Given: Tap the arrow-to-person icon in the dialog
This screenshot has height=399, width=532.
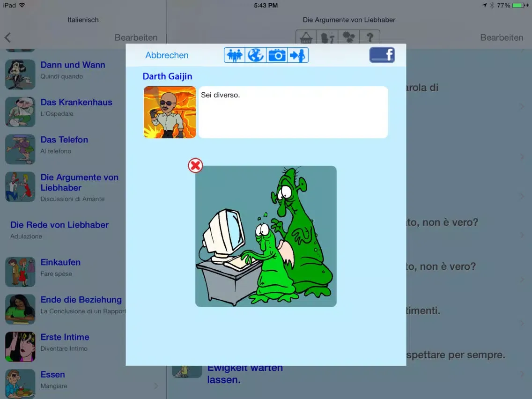Looking at the screenshot, I should tap(298, 55).
